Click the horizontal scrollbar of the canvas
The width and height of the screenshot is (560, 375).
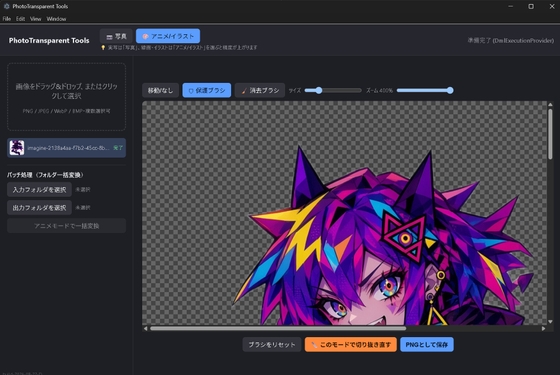[278, 328]
